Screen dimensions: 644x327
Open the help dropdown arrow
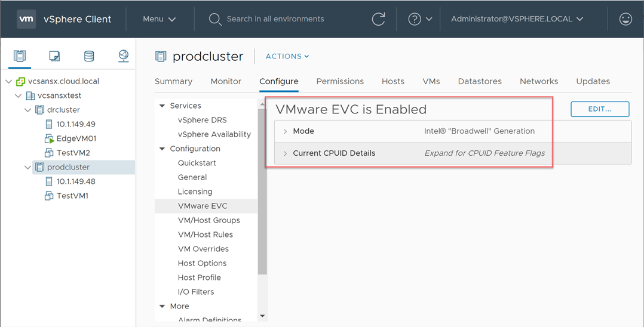pos(429,19)
